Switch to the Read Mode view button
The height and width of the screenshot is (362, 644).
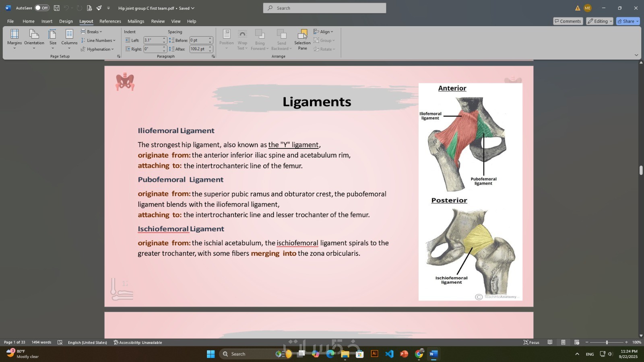pyautogui.click(x=550, y=342)
